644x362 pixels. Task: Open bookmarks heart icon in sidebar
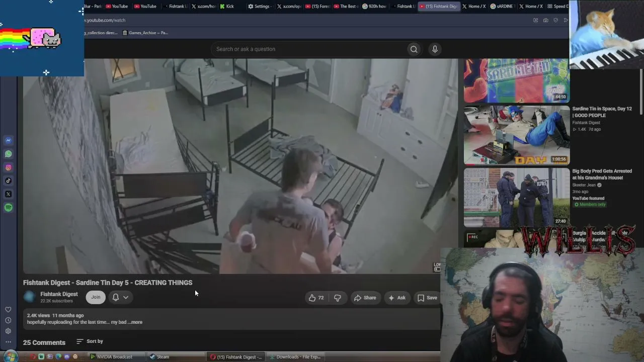click(8, 310)
